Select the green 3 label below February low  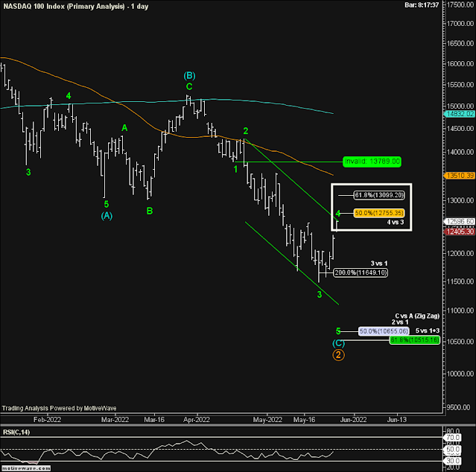[28, 172]
